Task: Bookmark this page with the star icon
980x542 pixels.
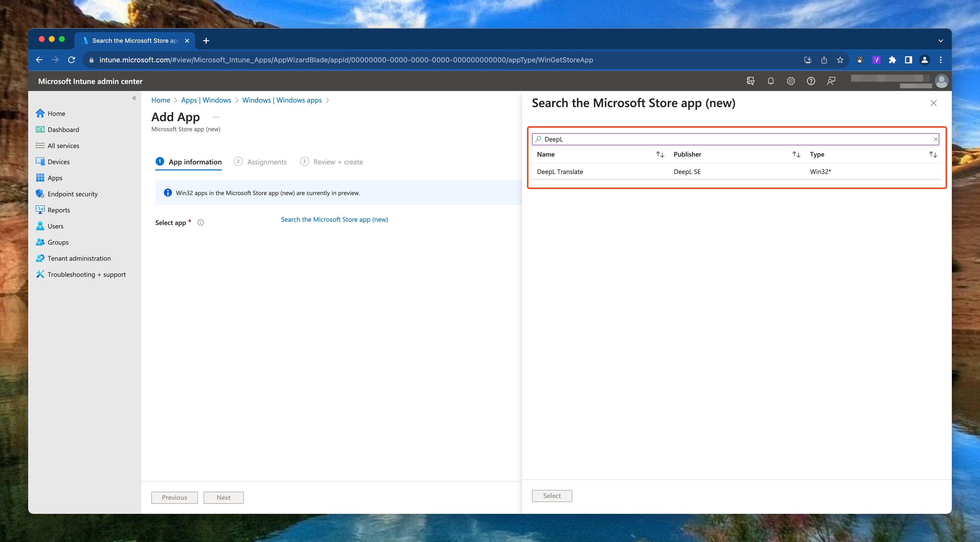Action: (x=840, y=60)
